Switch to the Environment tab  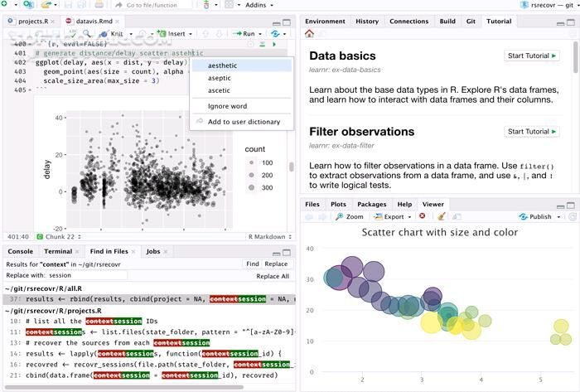[x=325, y=22]
